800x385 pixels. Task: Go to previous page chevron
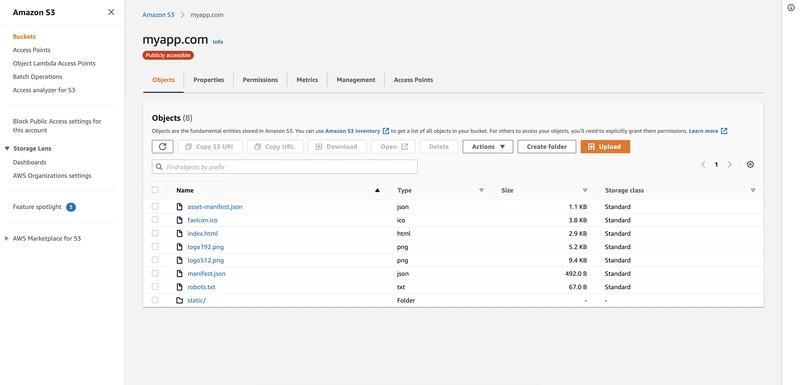pyautogui.click(x=703, y=165)
